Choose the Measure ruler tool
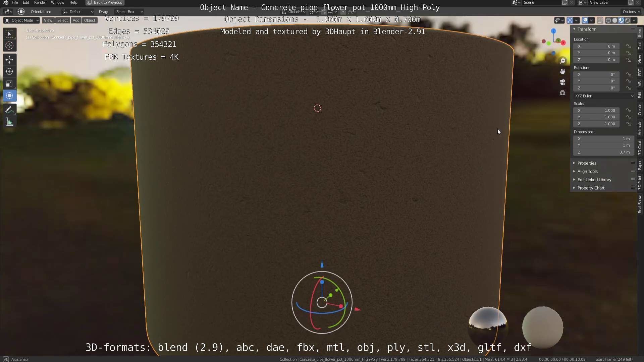 (x=9, y=122)
